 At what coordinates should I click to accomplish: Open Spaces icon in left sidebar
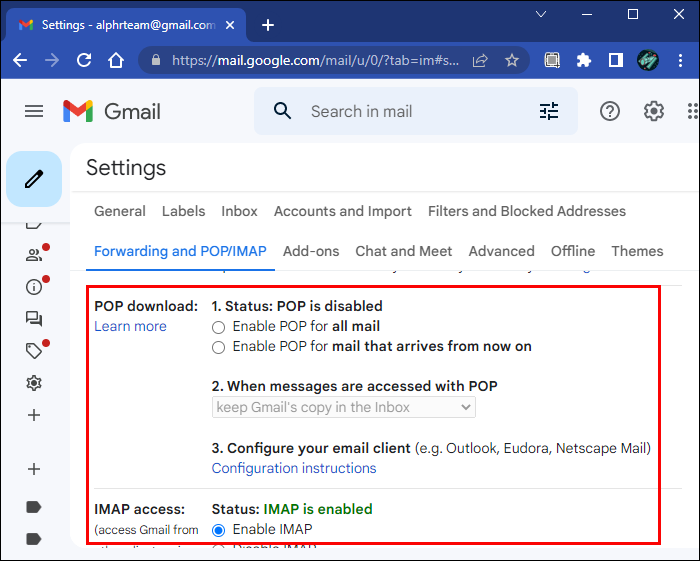click(x=34, y=319)
